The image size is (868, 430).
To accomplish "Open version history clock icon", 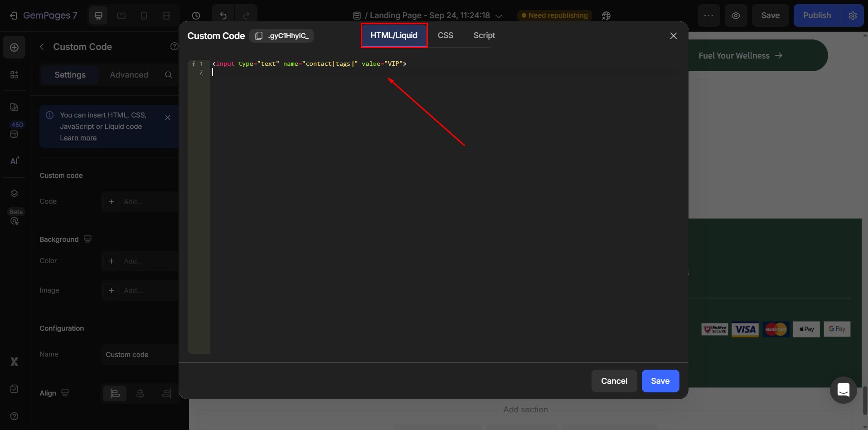I will (x=196, y=15).
